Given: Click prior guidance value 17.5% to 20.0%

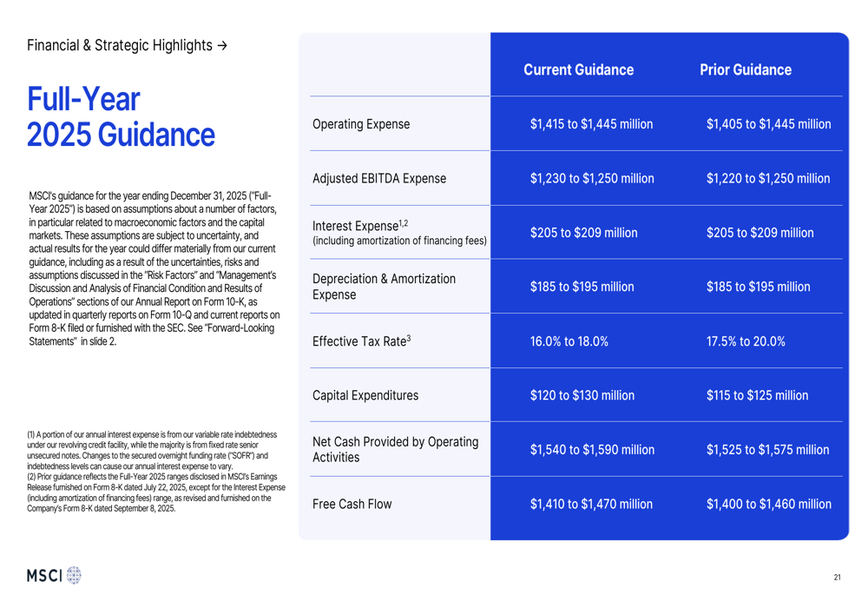Looking at the screenshot, I should click(746, 341).
